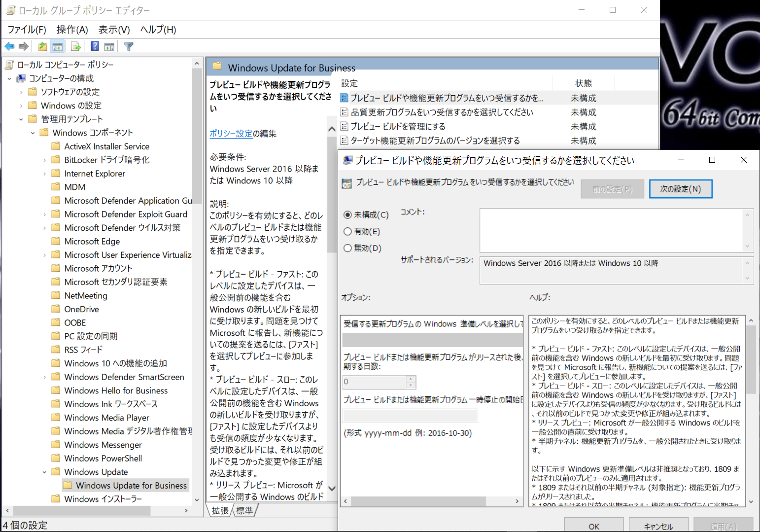This screenshot has width=760, height=532.
Task: Toggle the console tree pane icon
Action: [x=57, y=46]
